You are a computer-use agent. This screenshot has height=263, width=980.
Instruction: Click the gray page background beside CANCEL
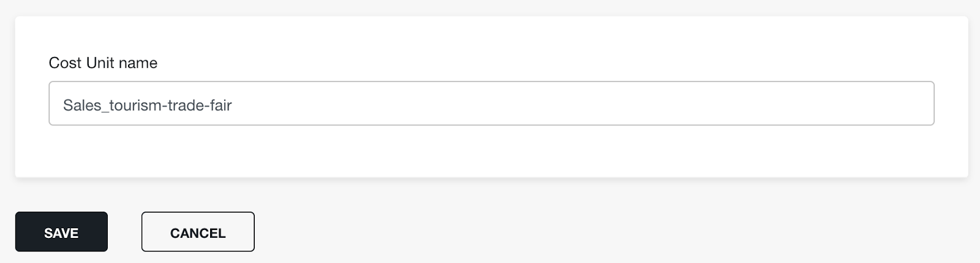pos(551,232)
